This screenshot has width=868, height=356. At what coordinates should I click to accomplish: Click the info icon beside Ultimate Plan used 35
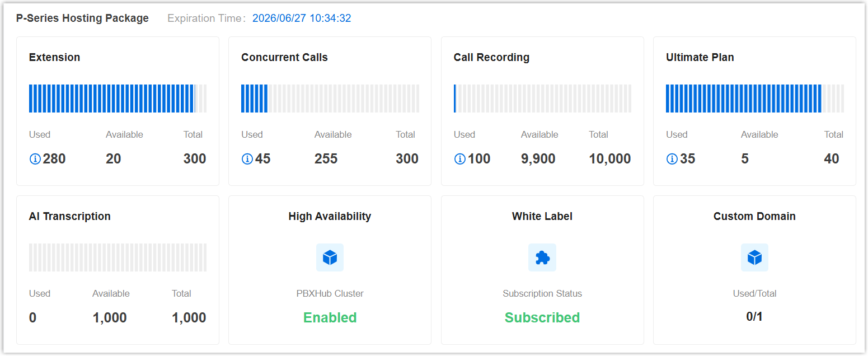672,159
